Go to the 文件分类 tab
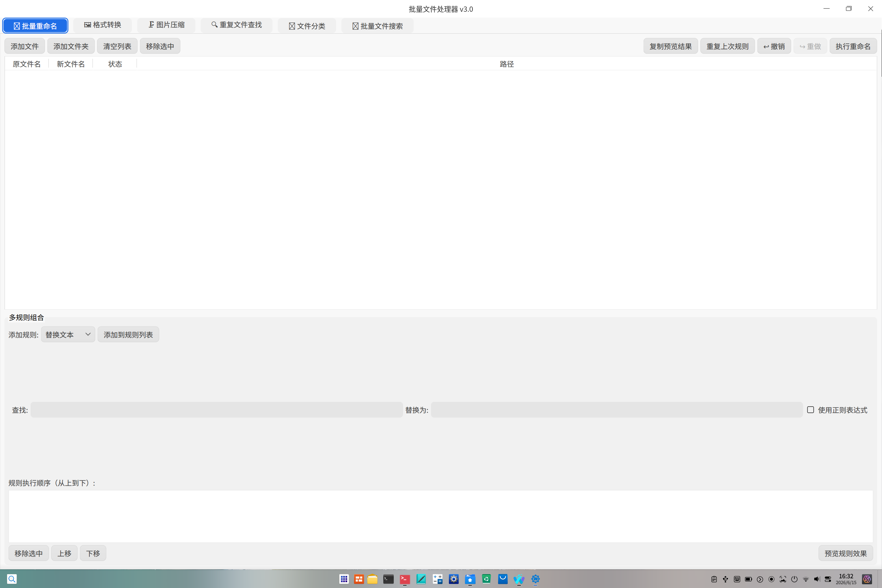This screenshot has width=882, height=588. [307, 26]
